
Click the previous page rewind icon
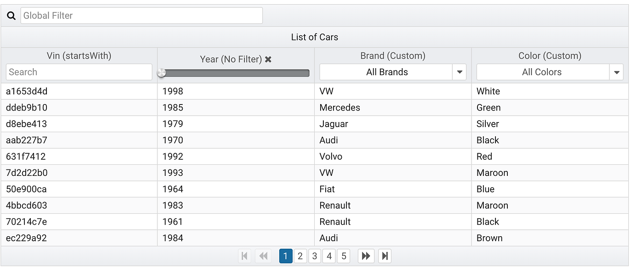(263, 256)
